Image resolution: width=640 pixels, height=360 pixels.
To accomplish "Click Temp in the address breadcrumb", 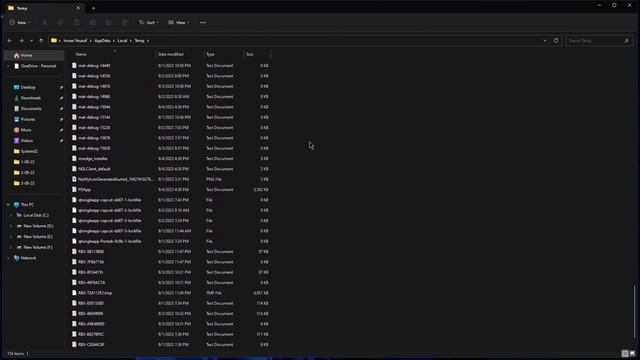I will tap(140, 41).
